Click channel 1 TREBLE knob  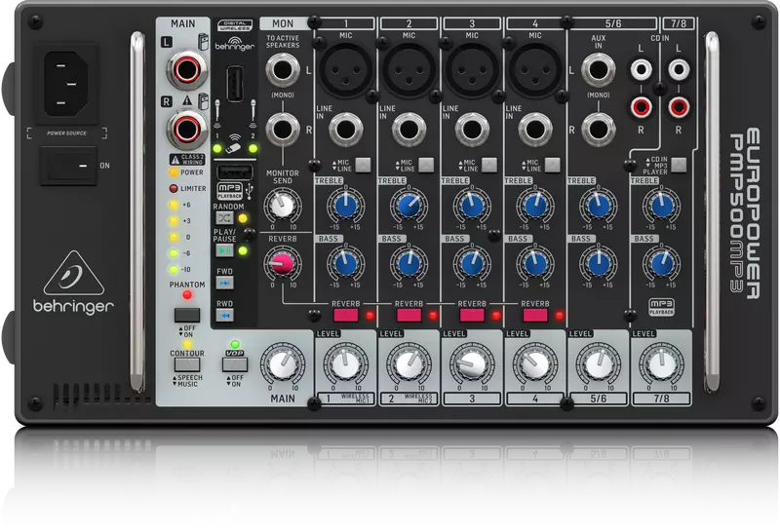tap(346, 206)
